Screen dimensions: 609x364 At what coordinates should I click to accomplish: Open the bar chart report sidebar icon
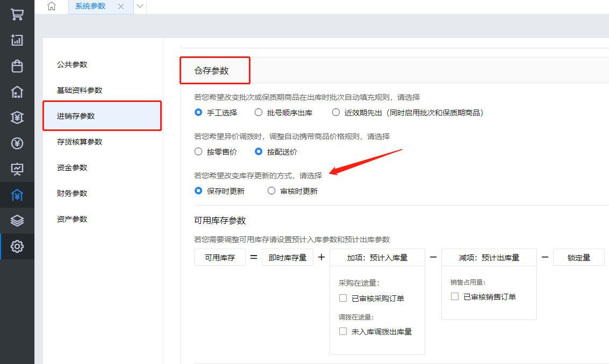click(x=17, y=40)
